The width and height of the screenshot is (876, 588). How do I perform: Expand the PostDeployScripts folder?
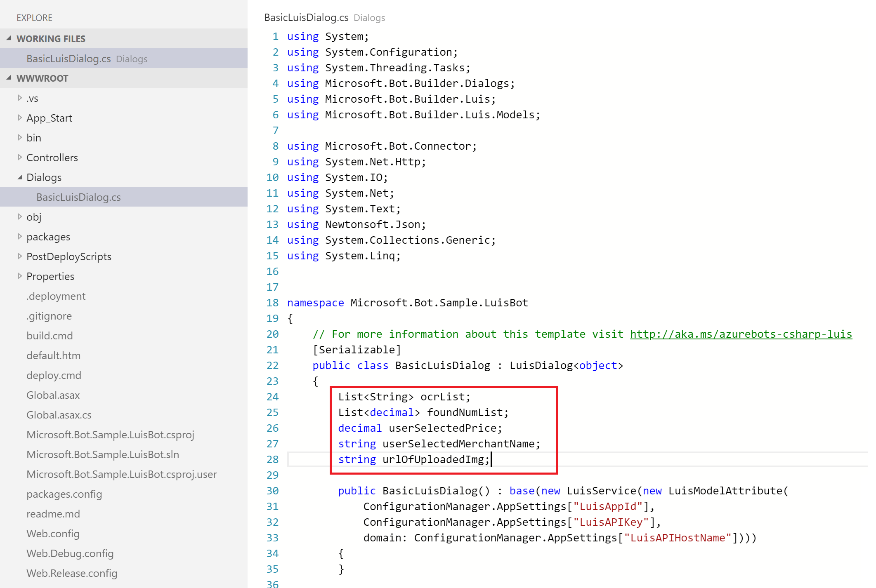coord(20,256)
